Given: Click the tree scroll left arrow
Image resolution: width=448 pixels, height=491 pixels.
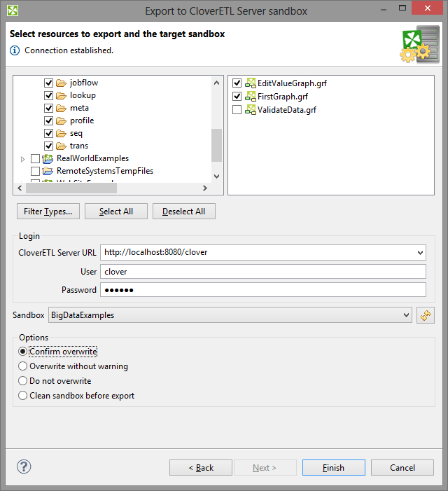Looking at the screenshot, I should pyautogui.click(x=20, y=188).
